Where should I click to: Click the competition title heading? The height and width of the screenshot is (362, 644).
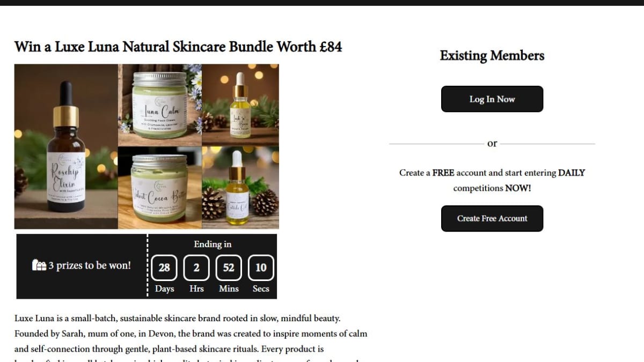pyautogui.click(x=178, y=47)
